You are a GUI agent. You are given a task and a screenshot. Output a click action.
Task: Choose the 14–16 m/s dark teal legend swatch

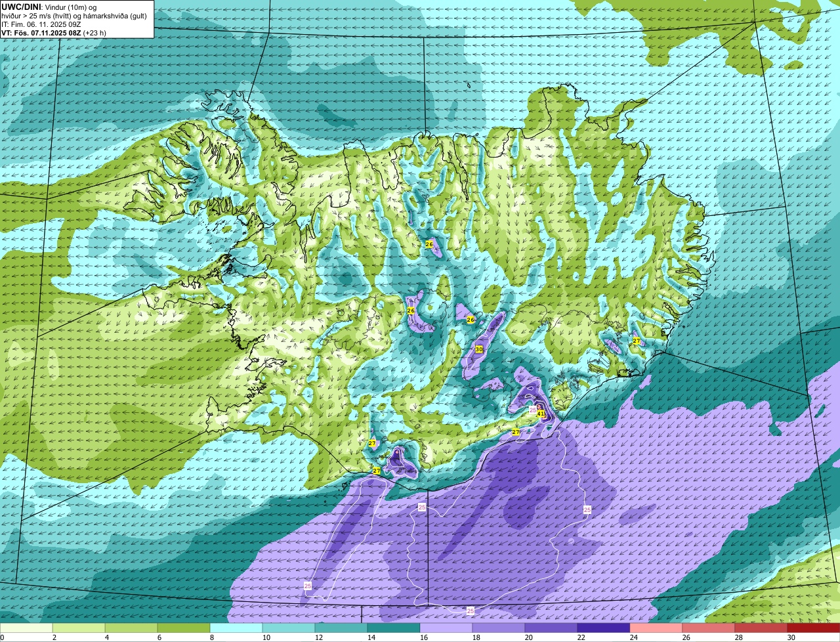pyautogui.click(x=394, y=628)
